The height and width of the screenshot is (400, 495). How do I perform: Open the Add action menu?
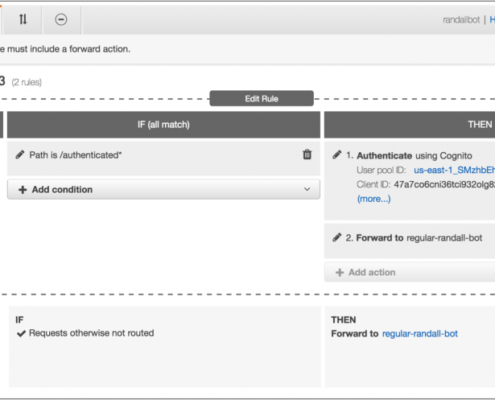(x=410, y=272)
